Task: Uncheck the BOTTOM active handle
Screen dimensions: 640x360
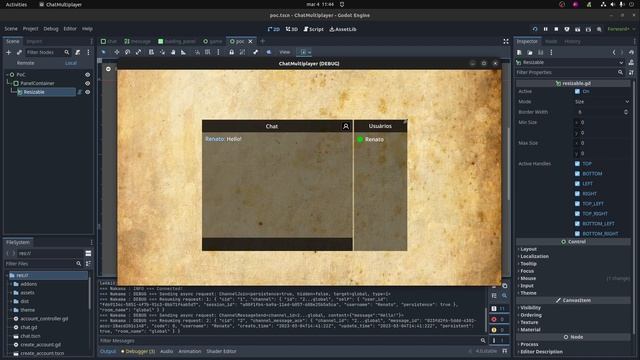Action: tap(577, 173)
